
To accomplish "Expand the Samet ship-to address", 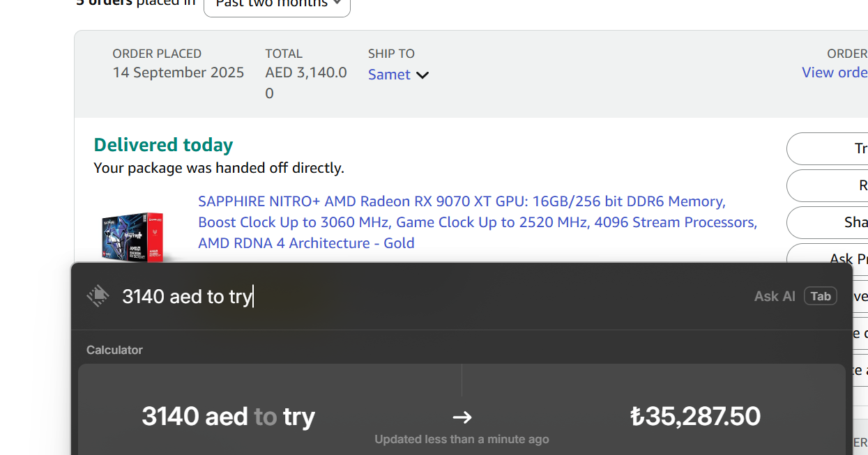I will [x=398, y=75].
